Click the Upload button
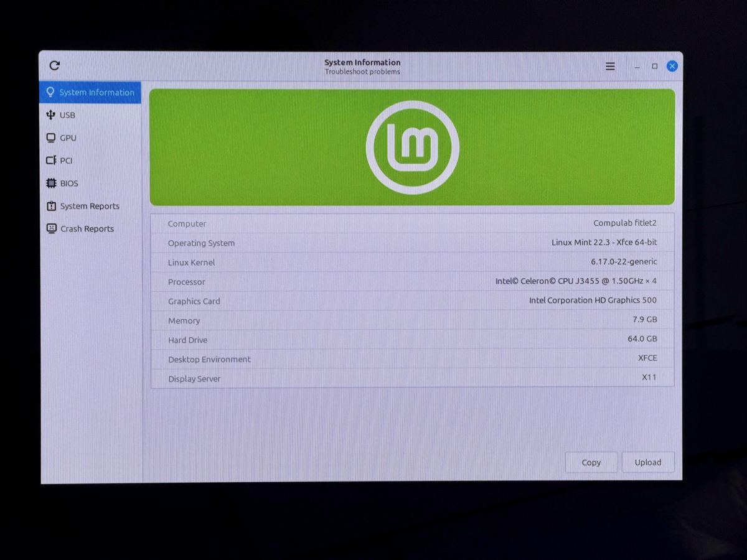This screenshot has width=747, height=560. point(648,462)
